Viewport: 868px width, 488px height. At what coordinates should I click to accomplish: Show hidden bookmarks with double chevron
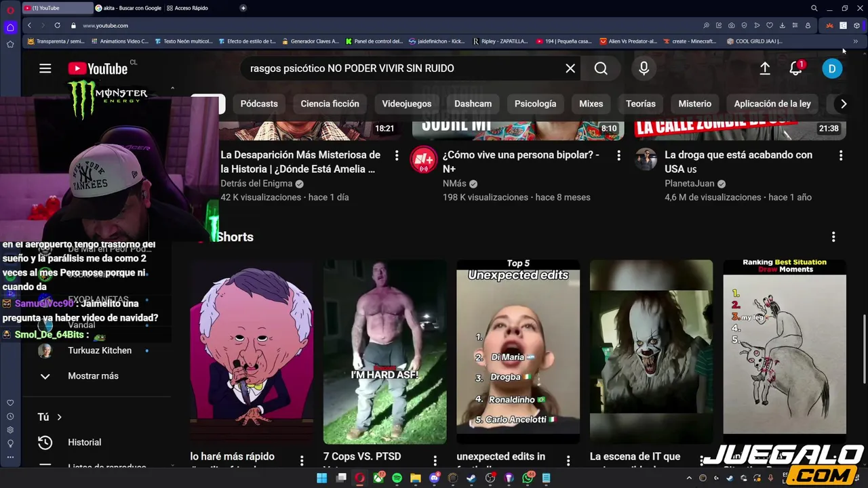tap(855, 41)
